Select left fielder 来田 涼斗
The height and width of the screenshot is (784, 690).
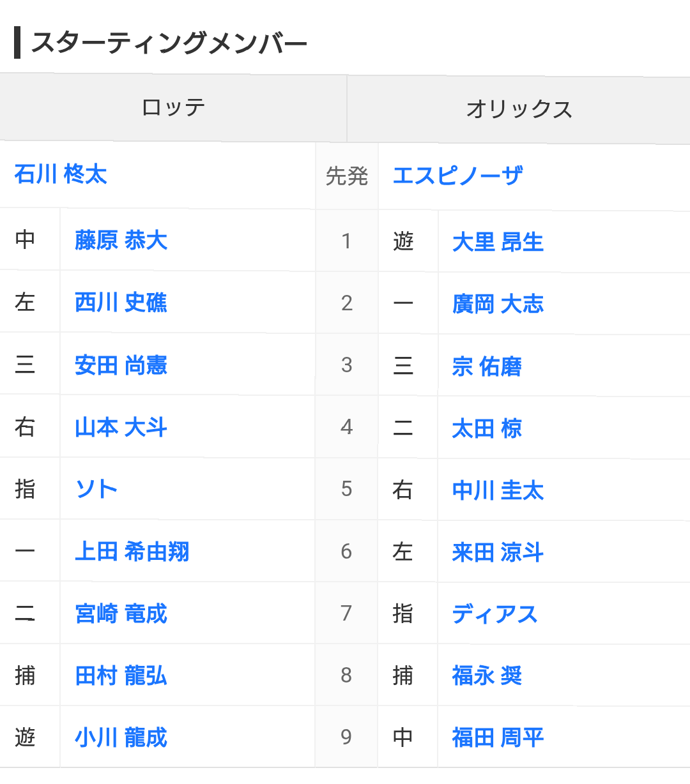(498, 552)
